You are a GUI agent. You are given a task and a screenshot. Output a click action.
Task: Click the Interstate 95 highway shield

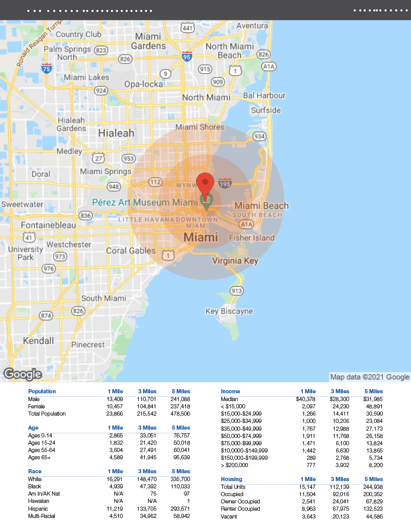[x=187, y=57]
